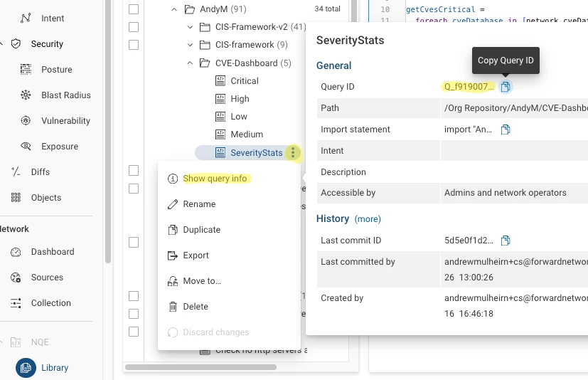The height and width of the screenshot is (380, 588).
Task: Click the AndyM folder icon
Action: click(x=190, y=9)
